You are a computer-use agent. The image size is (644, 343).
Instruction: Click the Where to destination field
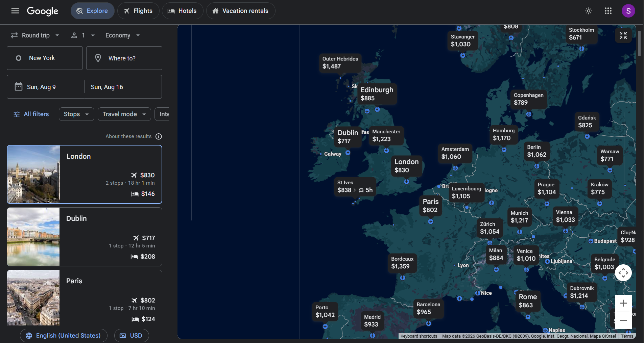tap(124, 58)
